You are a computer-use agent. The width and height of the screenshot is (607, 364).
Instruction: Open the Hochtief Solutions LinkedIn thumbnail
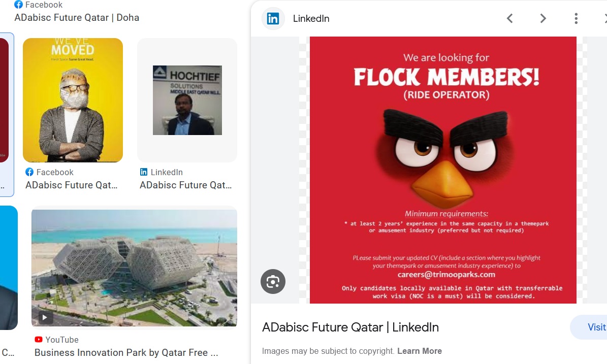(187, 100)
